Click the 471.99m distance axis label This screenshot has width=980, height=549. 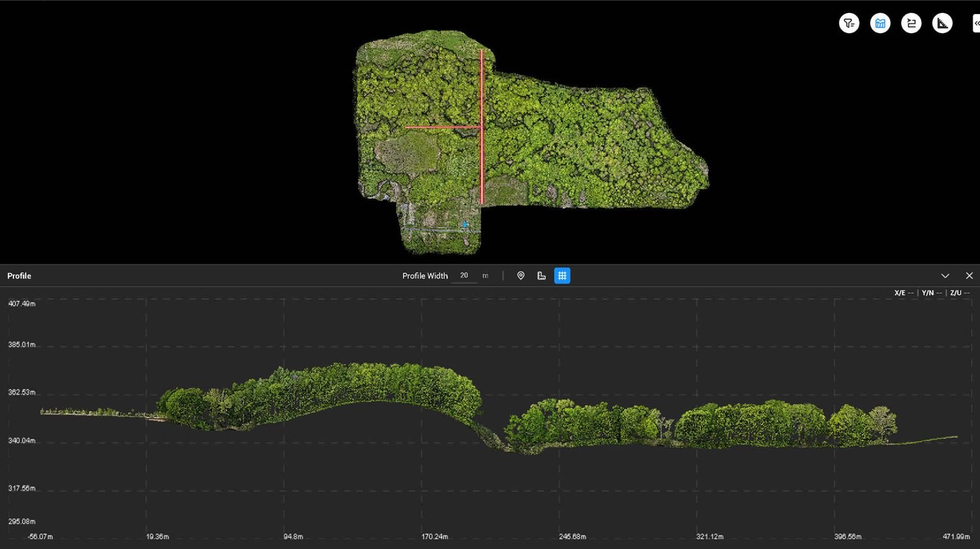tap(956, 537)
